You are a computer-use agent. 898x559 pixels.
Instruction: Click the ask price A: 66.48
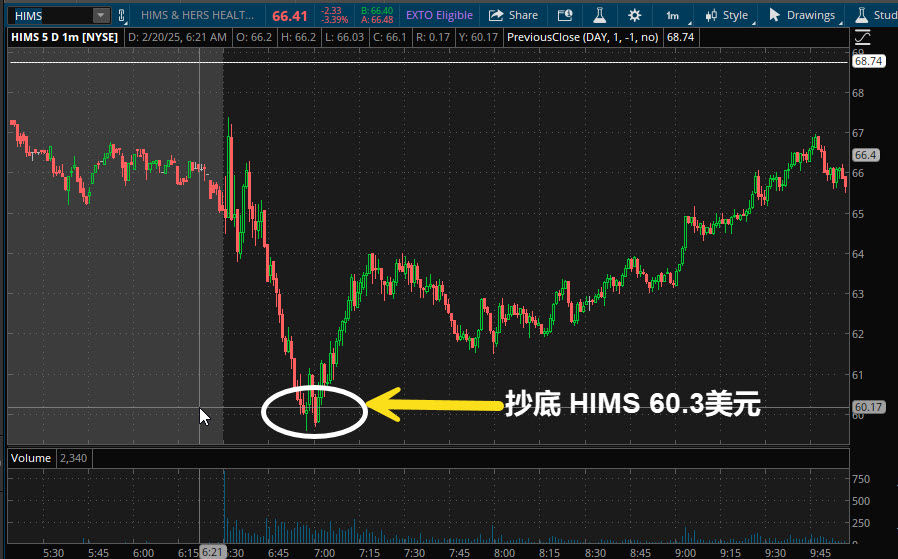[x=377, y=20]
